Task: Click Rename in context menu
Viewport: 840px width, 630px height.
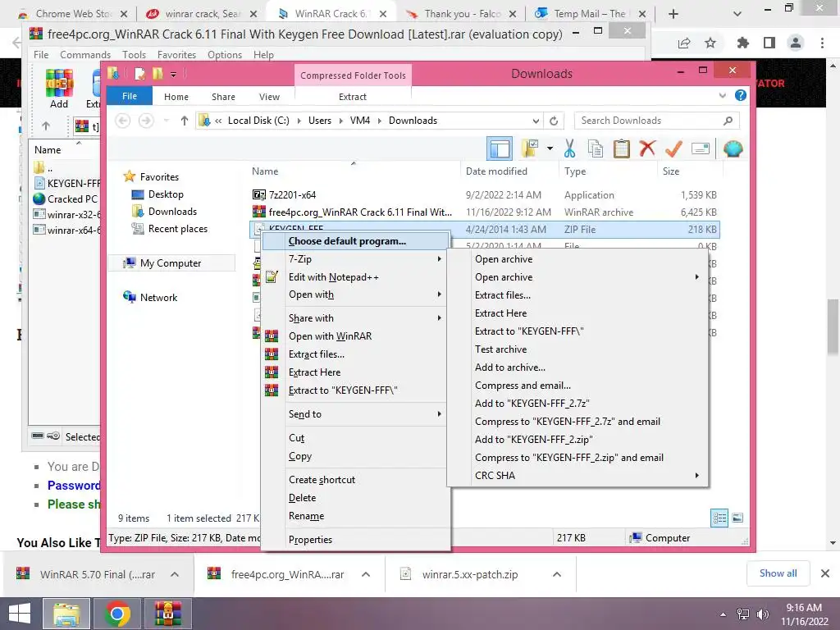Action: pos(307,516)
